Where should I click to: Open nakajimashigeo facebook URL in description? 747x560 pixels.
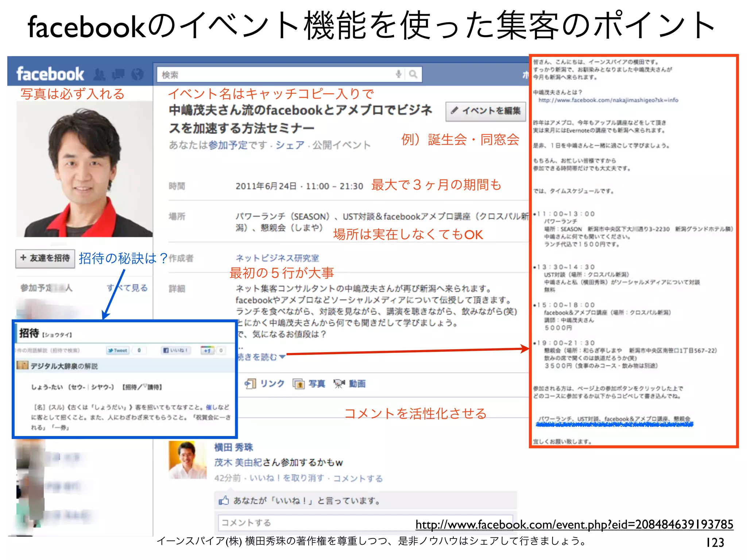tap(608, 100)
